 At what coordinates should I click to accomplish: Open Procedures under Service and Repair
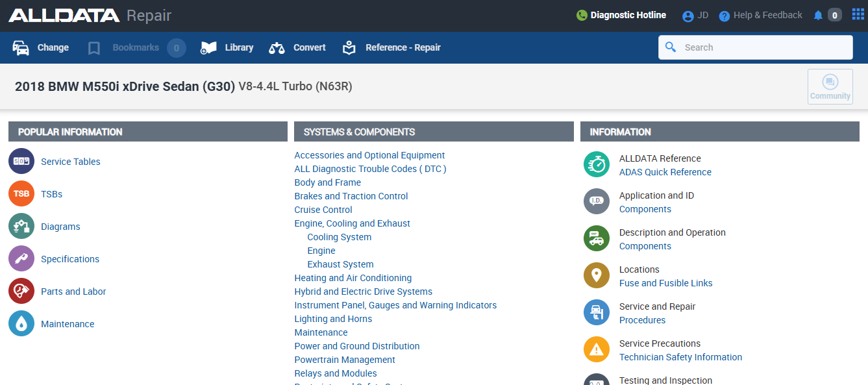point(643,320)
